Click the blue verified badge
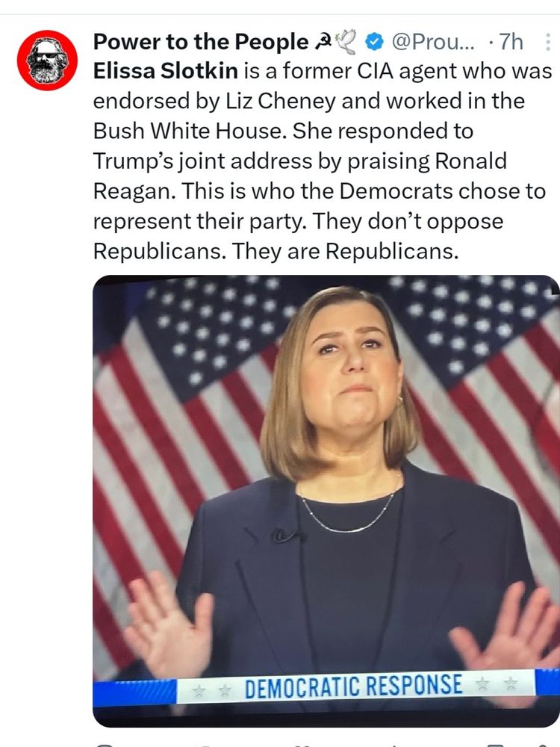560x747 pixels. 374,42
